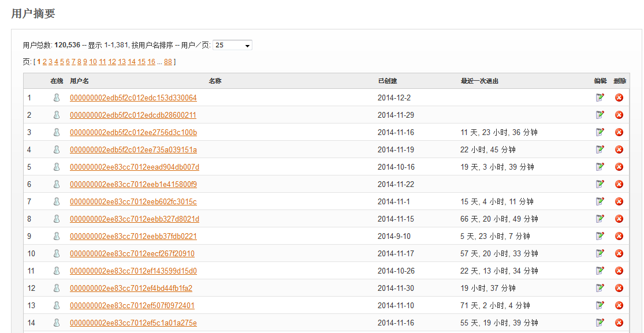Viewport: 644px width, 333px height.
Task: Edit user ending in cf267f20910
Action: pos(600,253)
